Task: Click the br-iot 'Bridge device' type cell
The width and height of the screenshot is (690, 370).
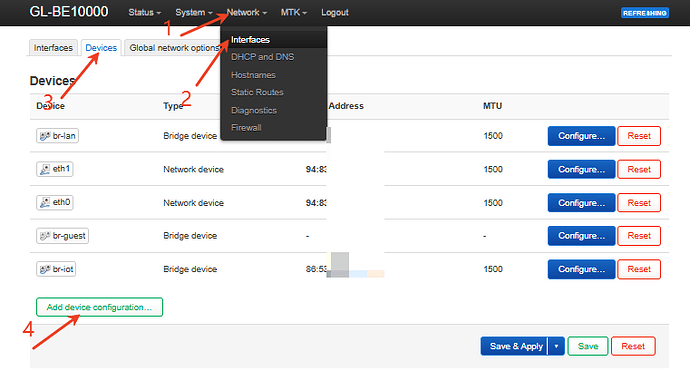Action: (x=190, y=269)
